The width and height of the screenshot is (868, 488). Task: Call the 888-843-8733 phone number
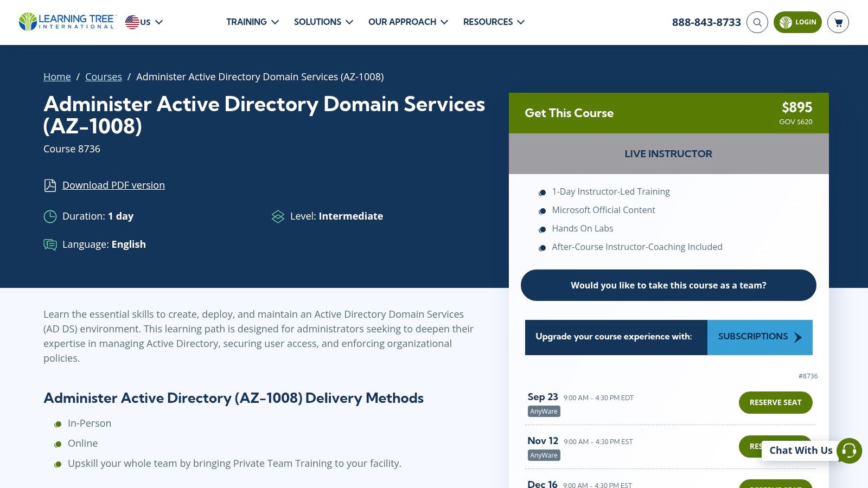point(706,22)
